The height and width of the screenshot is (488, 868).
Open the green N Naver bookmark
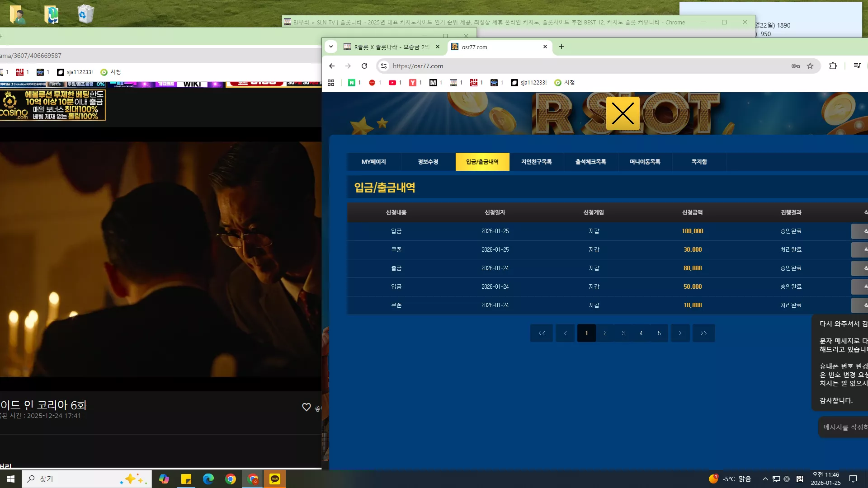coord(354,83)
